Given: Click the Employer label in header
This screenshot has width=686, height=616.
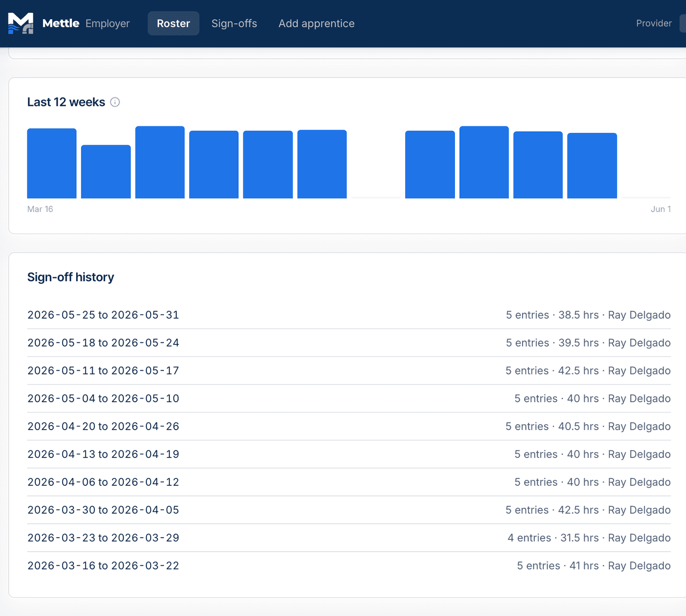Looking at the screenshot, I should point(108,24).
